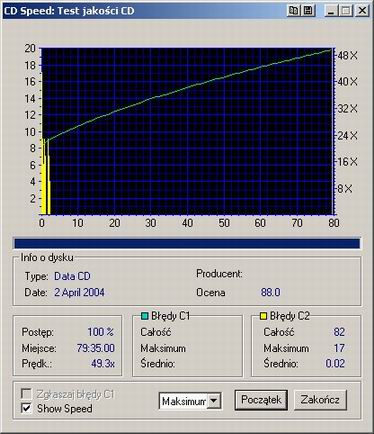Tick the Zgłaszaj błędy C1 checkbox
This screenshot has width=374, height=434.
(26, 394)
